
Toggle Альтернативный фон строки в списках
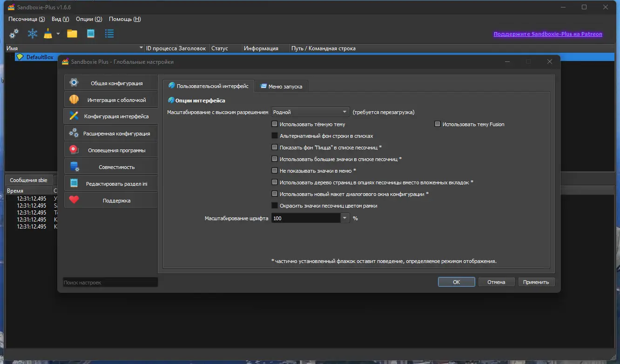click(275, 136)
